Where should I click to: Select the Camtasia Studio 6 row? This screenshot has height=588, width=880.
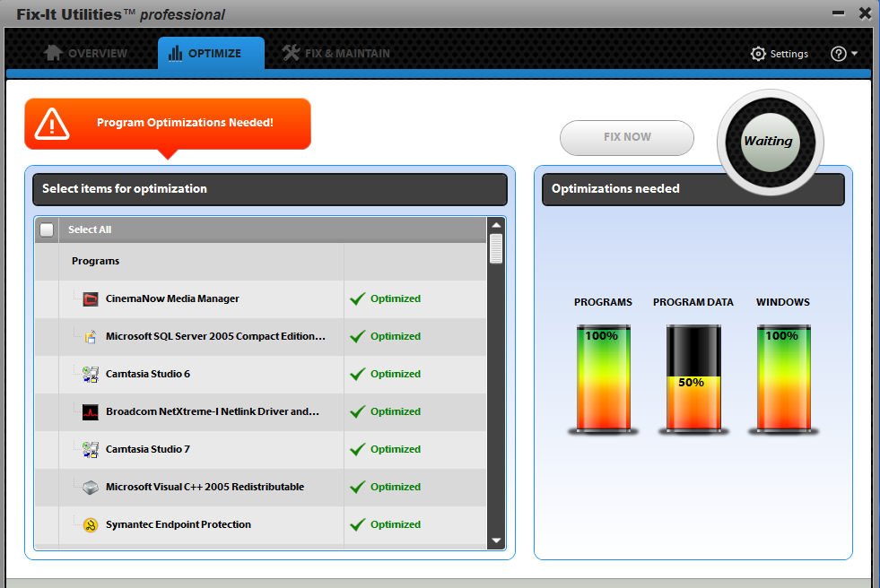[x=260, y=374]
